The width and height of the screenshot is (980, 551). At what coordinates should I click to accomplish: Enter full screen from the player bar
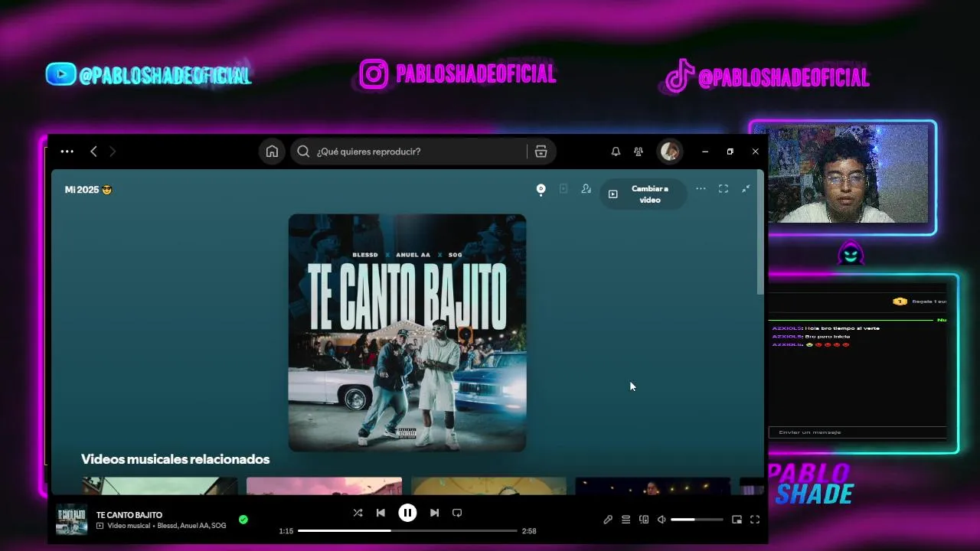[x=755, y=520]
